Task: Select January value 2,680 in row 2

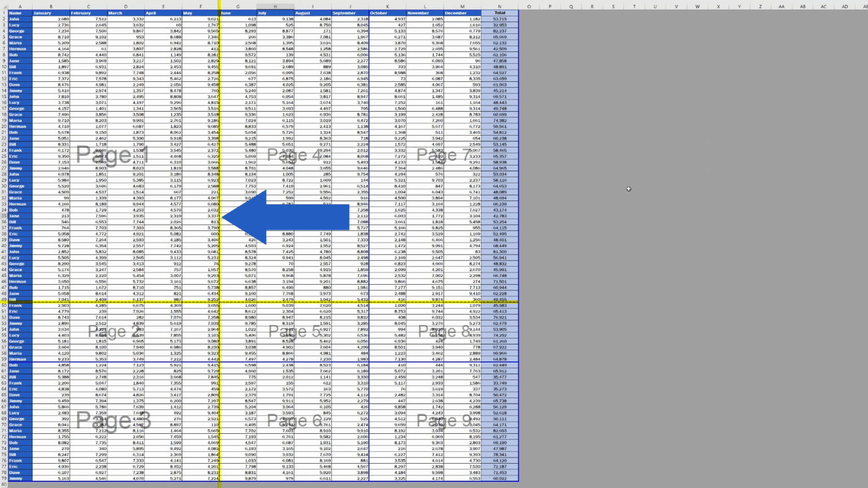Action: pyautogui.click(x=51, y=19)
